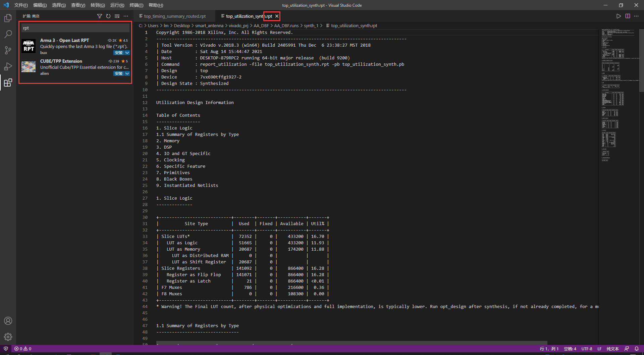Open the Manage gear icon
This screenshot has width=644, height=355.
click(x=8, y=337)
